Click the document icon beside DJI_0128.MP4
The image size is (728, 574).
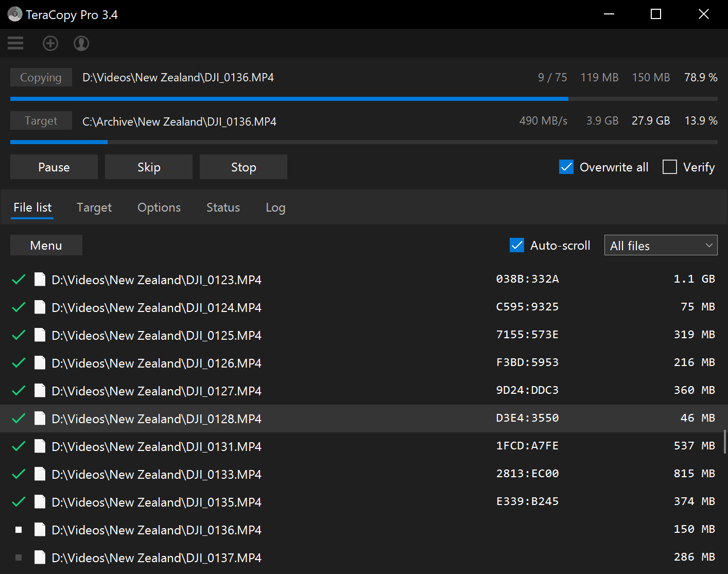(40, 418)
